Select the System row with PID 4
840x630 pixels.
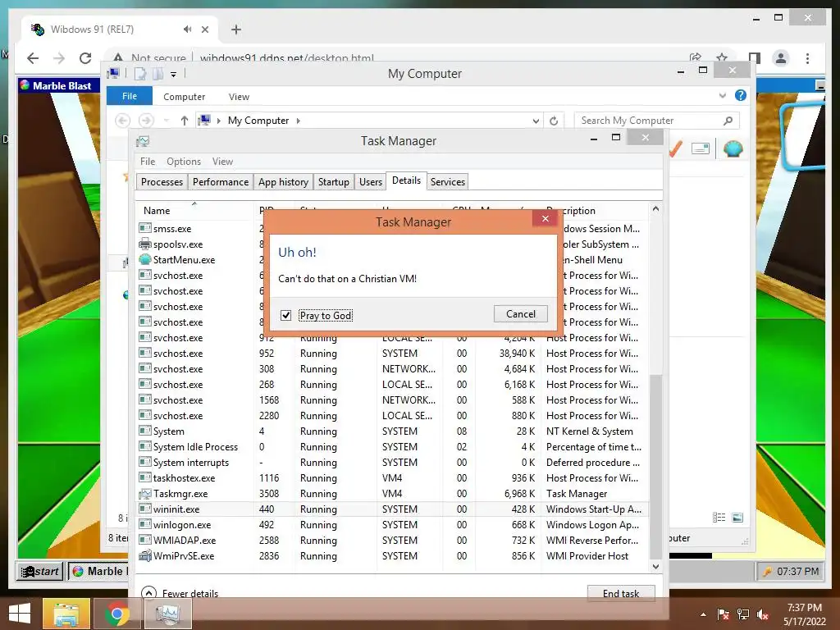[392, 431]
